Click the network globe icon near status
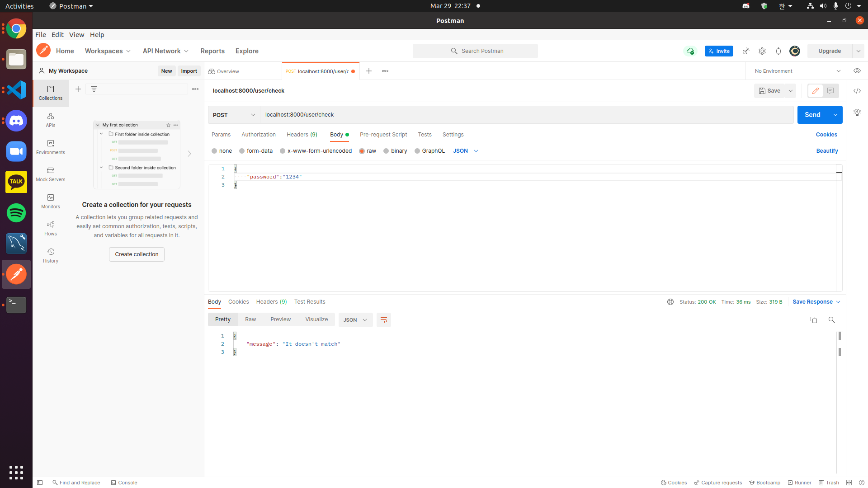Viewport: 868px width, 488px height. tap(670, 302)
